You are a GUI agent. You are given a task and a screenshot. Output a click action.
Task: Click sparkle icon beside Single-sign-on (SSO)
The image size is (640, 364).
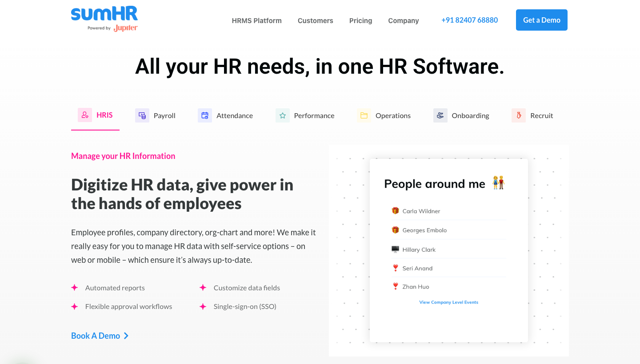click(x=203, y=306)
